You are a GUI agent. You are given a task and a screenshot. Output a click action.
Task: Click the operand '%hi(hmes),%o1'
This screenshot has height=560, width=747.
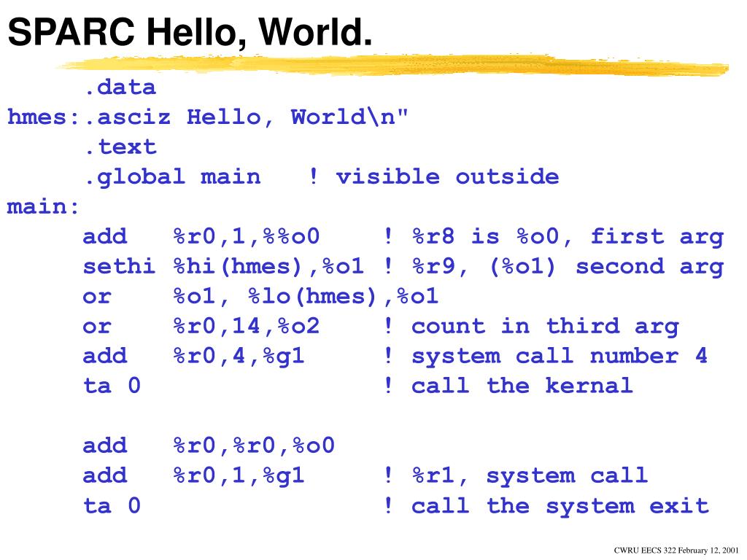pos(268,267)
